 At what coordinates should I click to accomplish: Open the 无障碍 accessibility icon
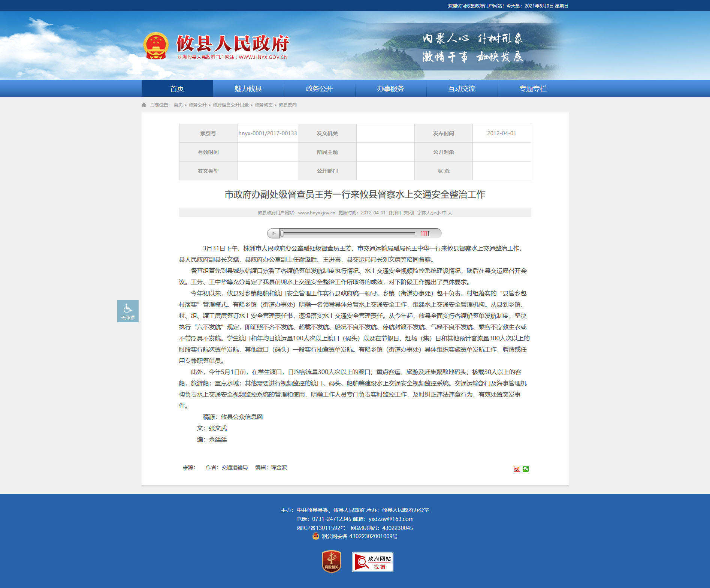[x=128, y=311]
